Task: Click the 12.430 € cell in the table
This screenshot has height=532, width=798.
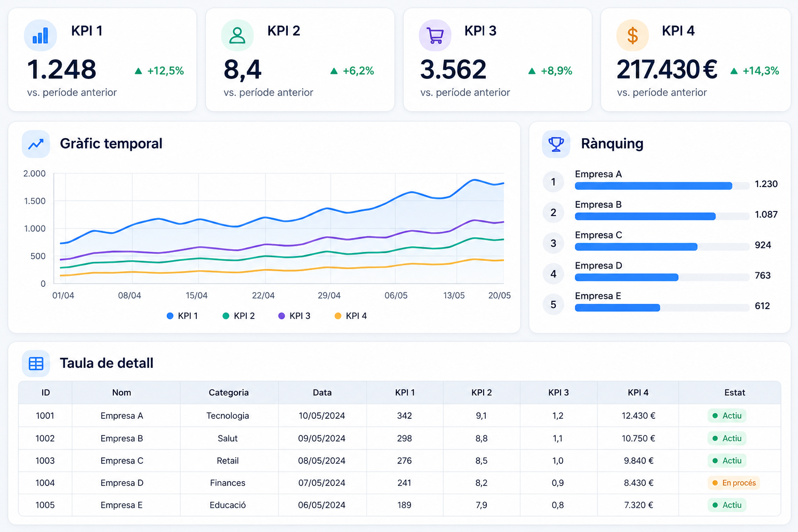Action: pyautogui.click(x=639, y=416)
